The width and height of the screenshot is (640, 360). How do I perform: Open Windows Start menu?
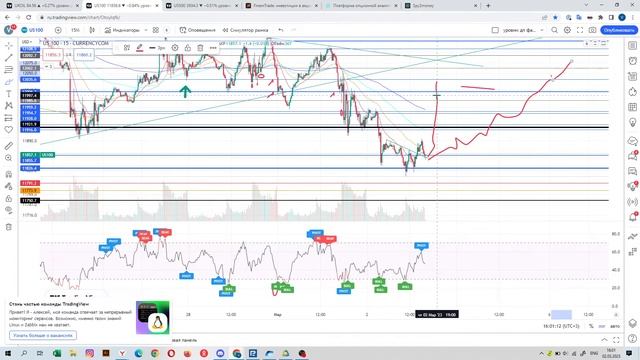(7, 353)
